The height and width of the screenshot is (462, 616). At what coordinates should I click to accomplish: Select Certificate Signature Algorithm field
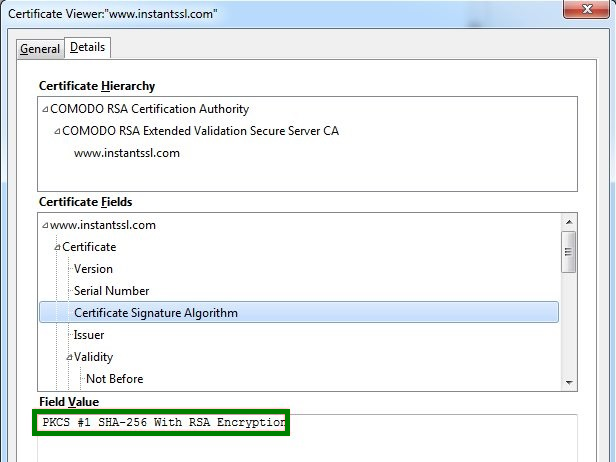click(299, 313)
